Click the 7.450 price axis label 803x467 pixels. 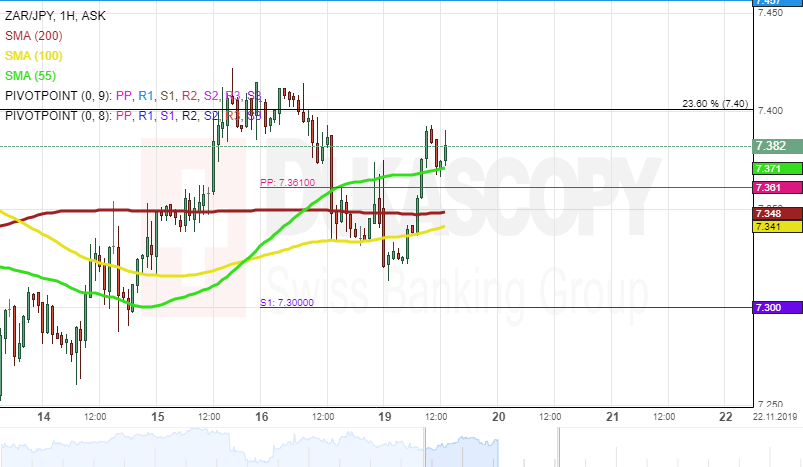tap(770, 13)
